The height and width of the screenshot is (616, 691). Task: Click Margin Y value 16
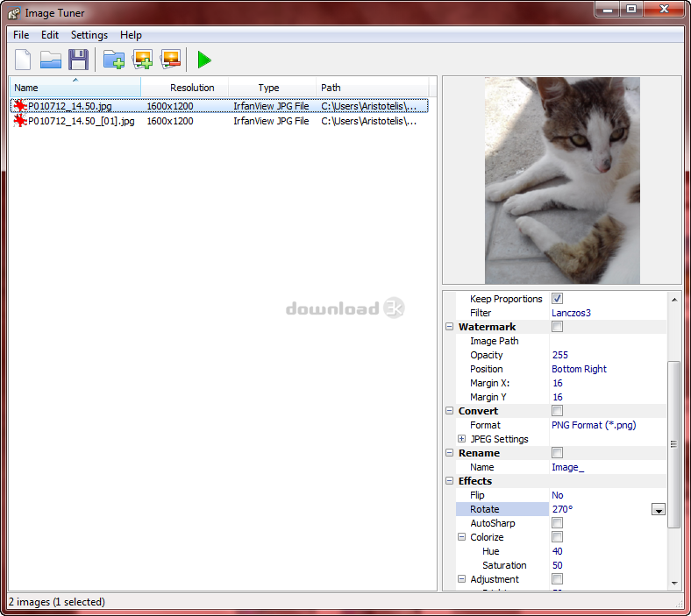(x=558, y=397)
